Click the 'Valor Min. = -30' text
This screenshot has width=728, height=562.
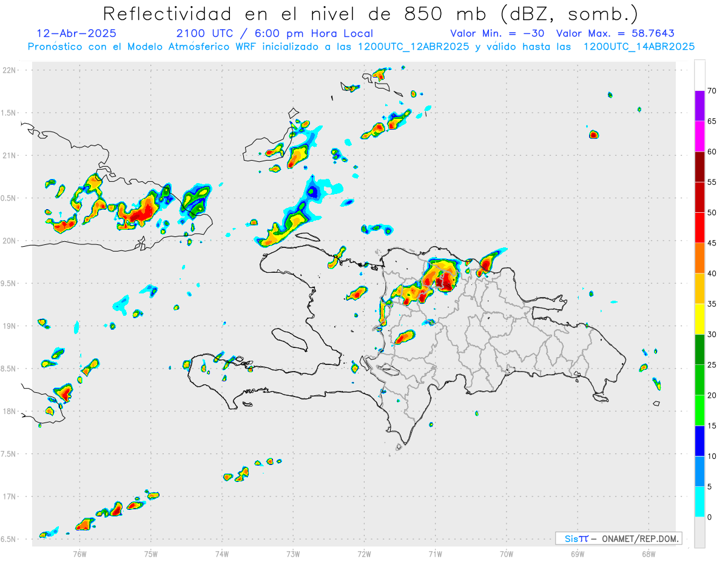497,33
